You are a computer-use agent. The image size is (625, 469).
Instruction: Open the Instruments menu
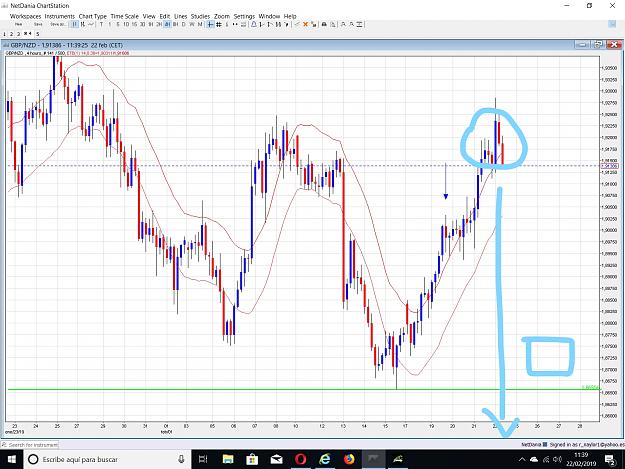60,16
